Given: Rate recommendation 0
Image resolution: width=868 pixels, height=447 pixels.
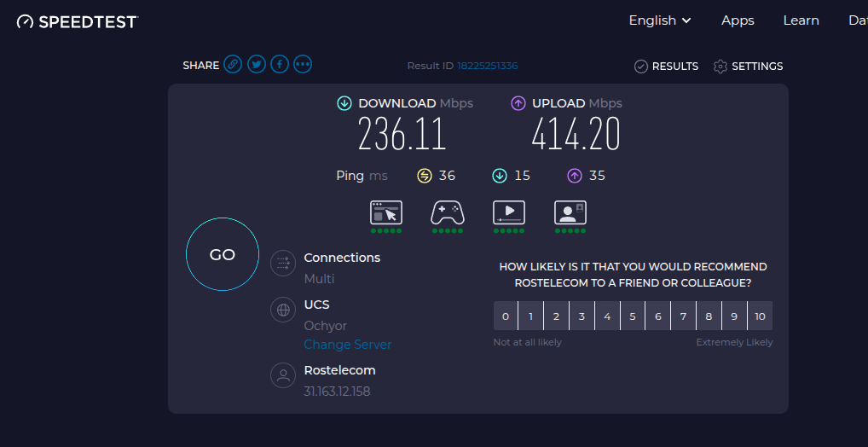Looking at the screenshot, I should pyautogui.click(x=506, y=316).
